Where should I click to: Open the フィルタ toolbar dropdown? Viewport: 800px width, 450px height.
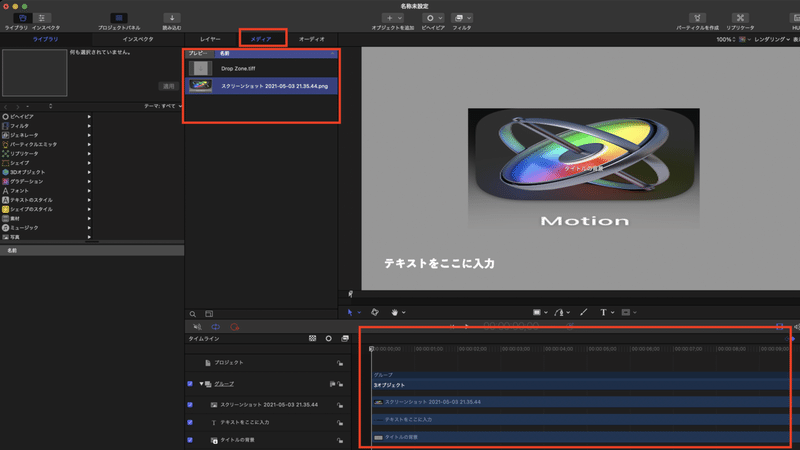[x=462, y=18]
